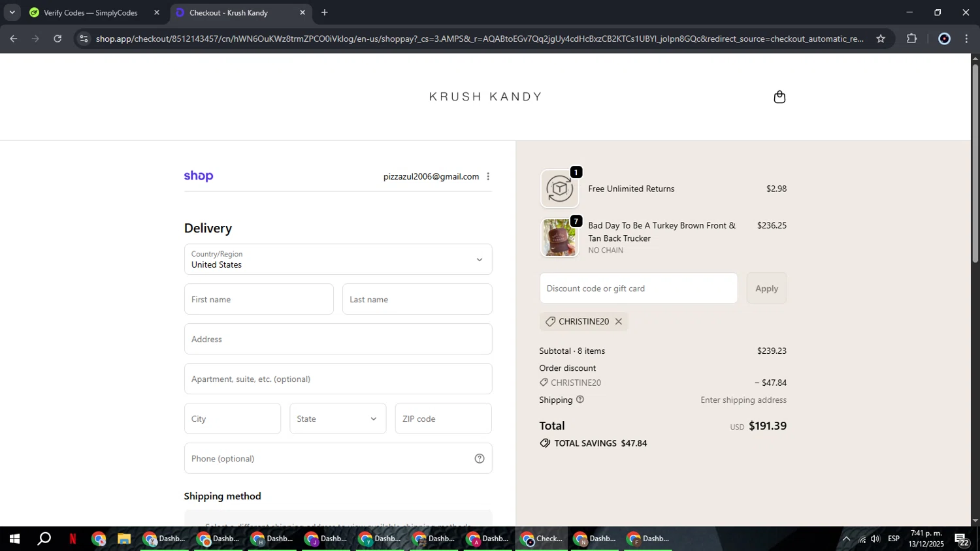The height and width of the screenshot is (551, 980).
Task: Show hidden system tray icons
Action: pos(846,539)
